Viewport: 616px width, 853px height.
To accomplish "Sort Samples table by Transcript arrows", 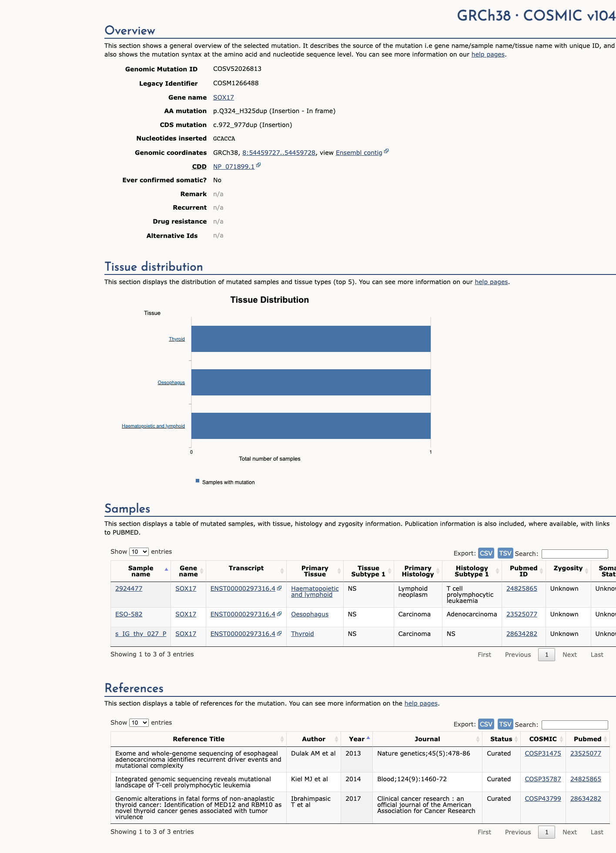I will pos(282,571).
